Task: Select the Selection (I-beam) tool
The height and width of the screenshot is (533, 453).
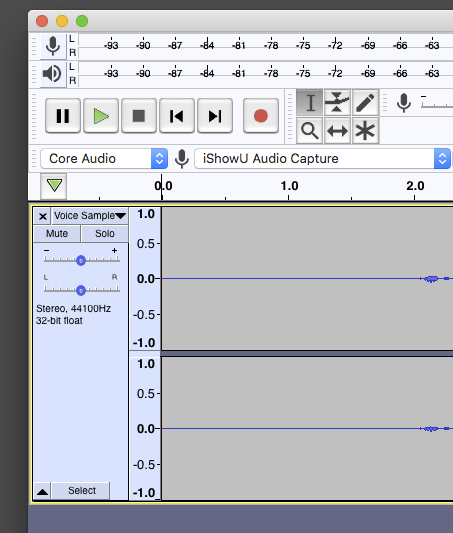Action: (x=310, y=103)
